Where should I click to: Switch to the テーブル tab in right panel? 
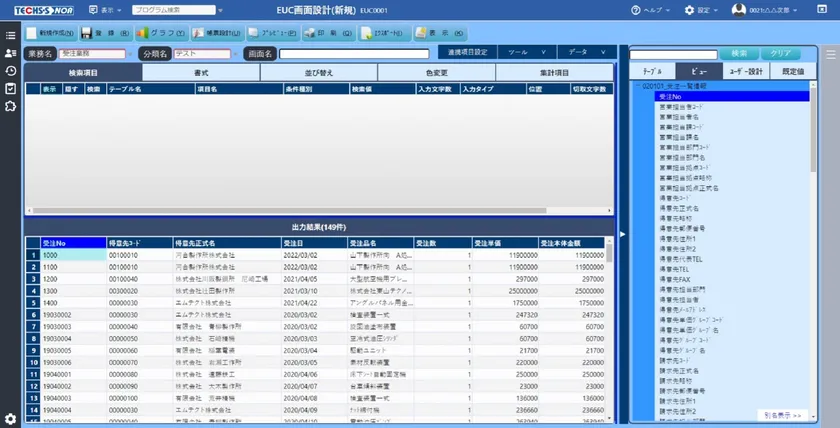point(652,71)
